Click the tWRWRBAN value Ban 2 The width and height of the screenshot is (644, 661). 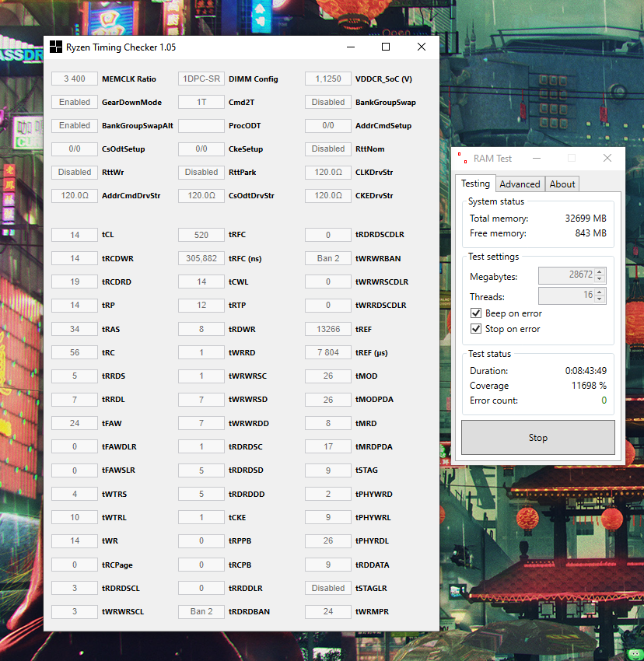[328, 258]
